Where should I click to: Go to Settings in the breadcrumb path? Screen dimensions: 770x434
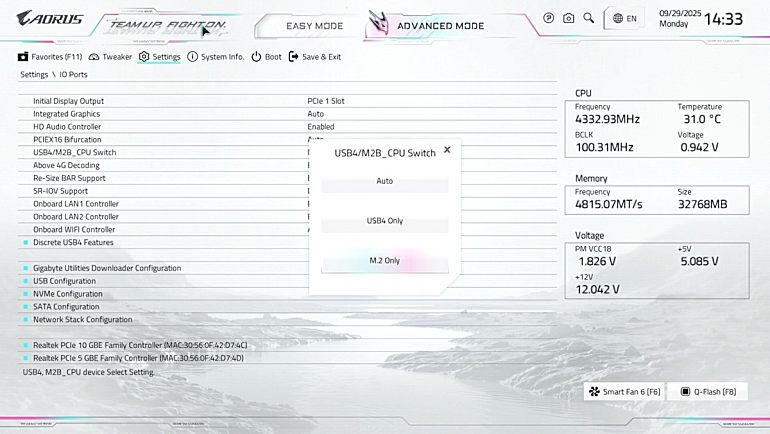coord(34,75)
